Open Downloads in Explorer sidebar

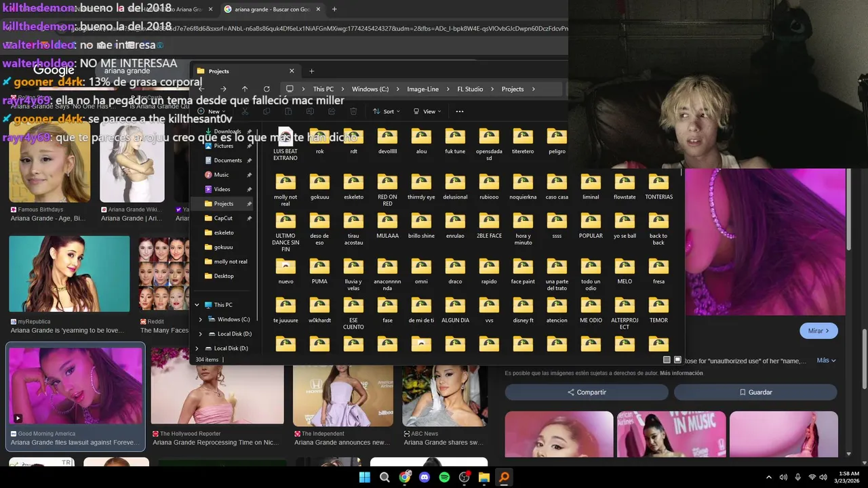[x=228, y=131]
